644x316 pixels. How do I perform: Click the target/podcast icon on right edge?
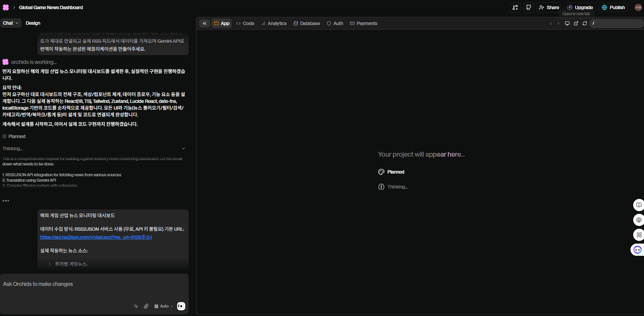639,220
